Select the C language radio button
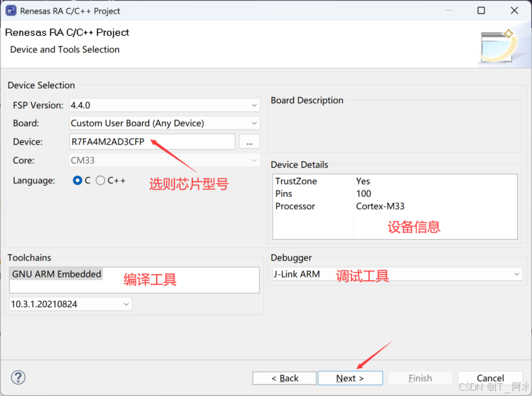 coord(77,180)
